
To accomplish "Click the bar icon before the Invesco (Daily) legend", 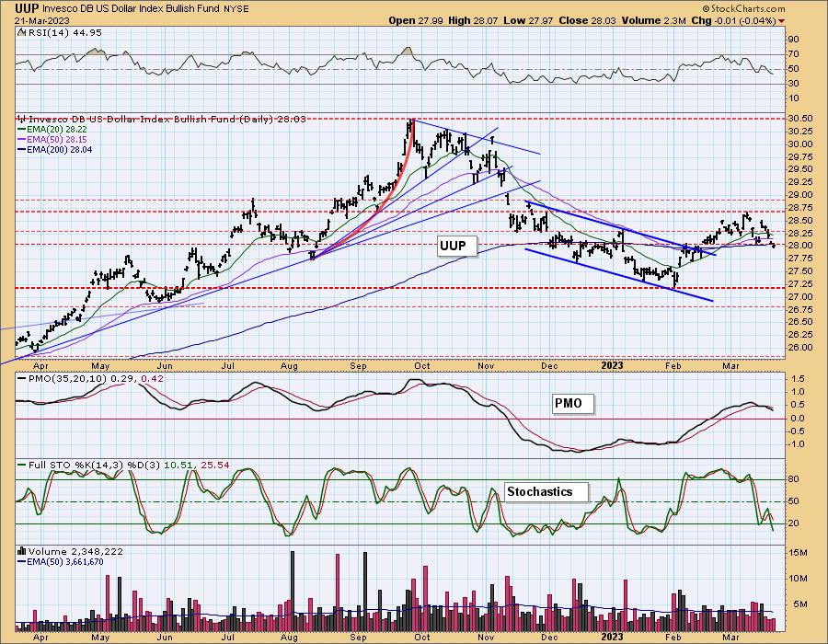I will 21,120.
